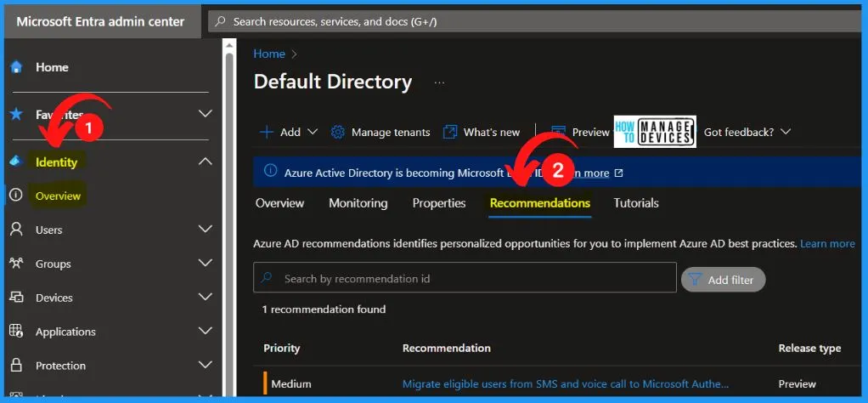Click the info icon in Azure AD banner

[270, 171]
